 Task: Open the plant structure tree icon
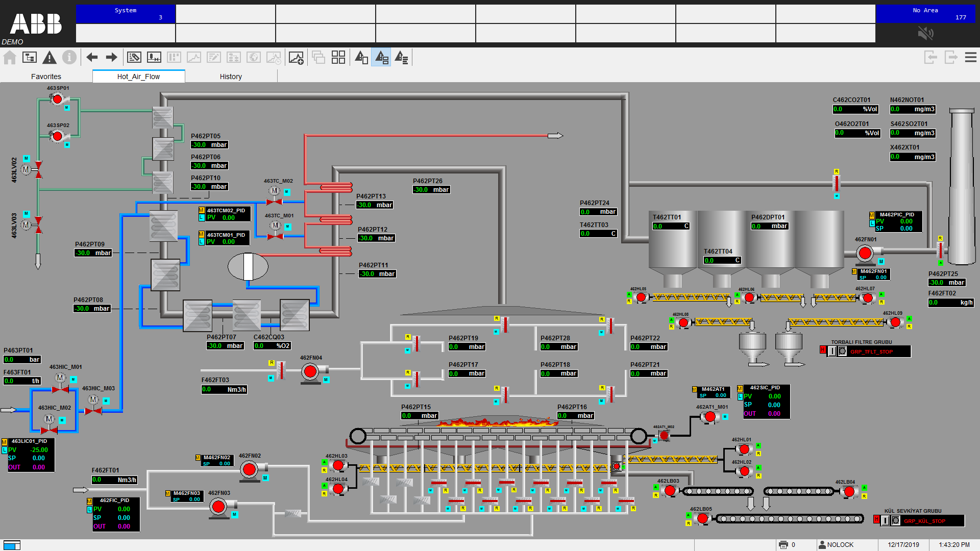coord(30,58)
